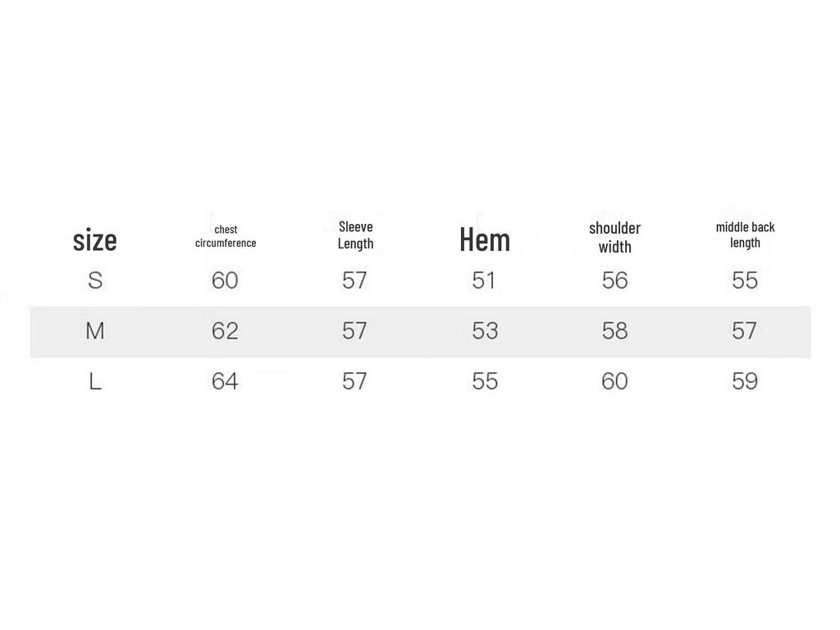Click the Hem value 55 for size L
The width and height of the screenshot is (840, 630).
485,381
